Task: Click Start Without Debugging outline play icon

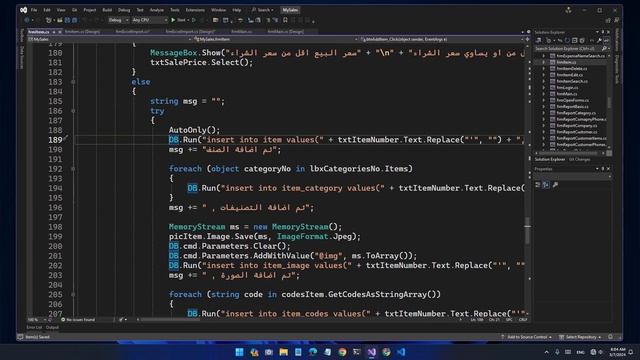Action: coord(194,20)
